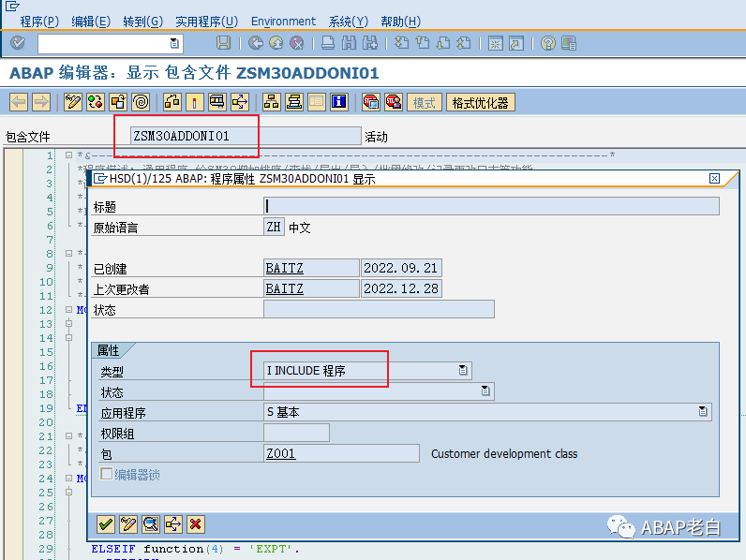Open the 帮助(H) menu
746x560 pixels.
(x=400, y=22)
